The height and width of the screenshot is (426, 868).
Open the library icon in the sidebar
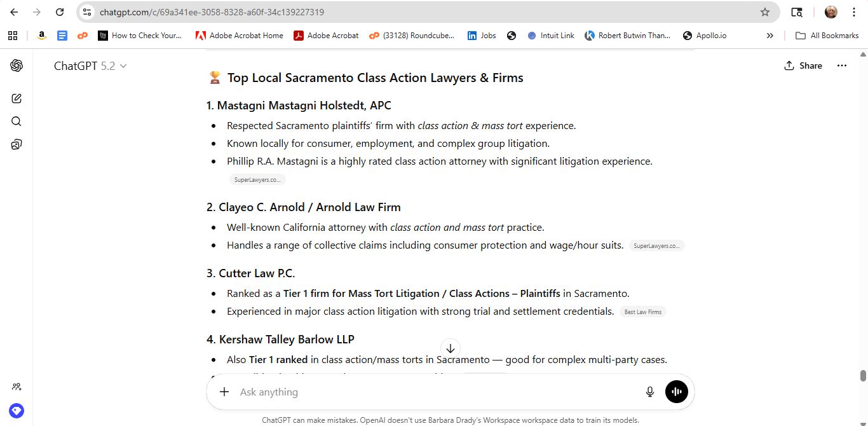coord(17,144)
